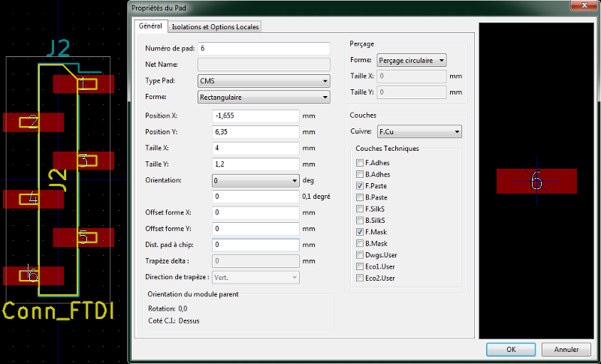Open the Type Pad CMS dropdown

pyautogui.click(x=264, y=81)
